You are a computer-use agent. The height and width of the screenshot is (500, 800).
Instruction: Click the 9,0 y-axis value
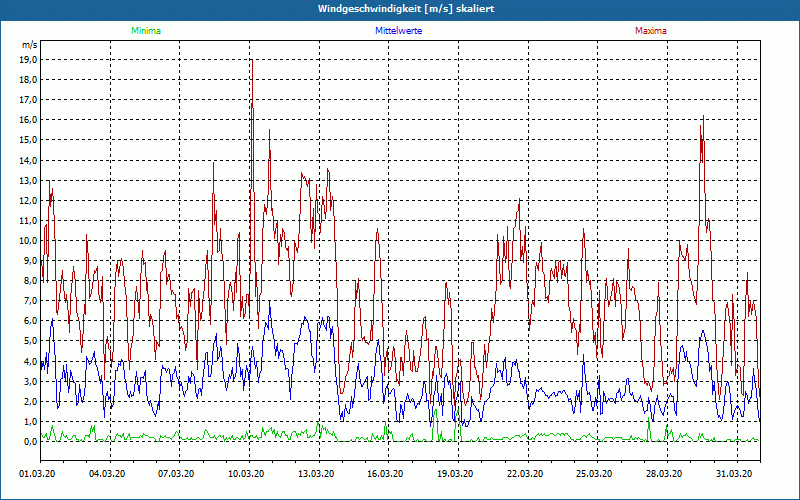pos(31,261)
